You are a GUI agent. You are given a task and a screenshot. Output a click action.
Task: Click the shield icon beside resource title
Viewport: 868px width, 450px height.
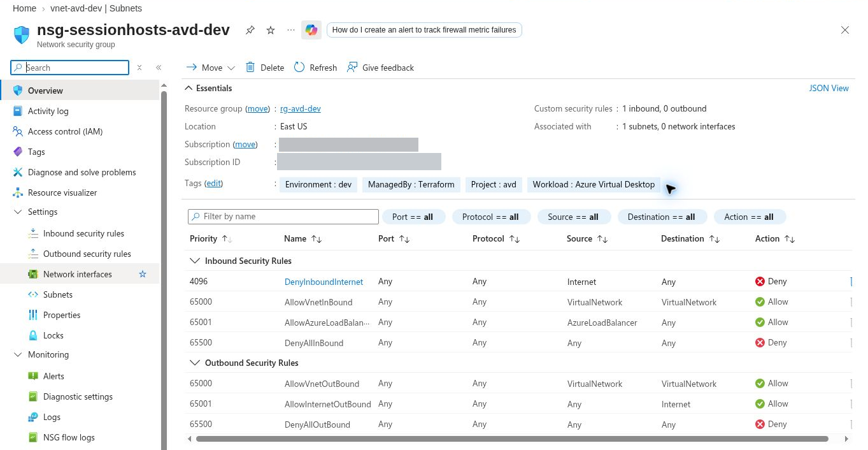[x=22, y=34]
